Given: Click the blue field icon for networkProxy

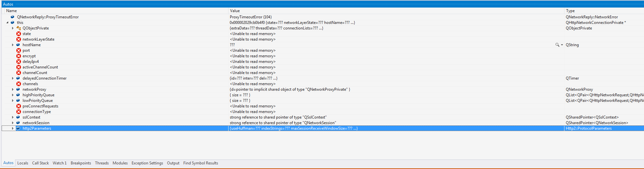Looking at the screenshot, I should point(18,89).
